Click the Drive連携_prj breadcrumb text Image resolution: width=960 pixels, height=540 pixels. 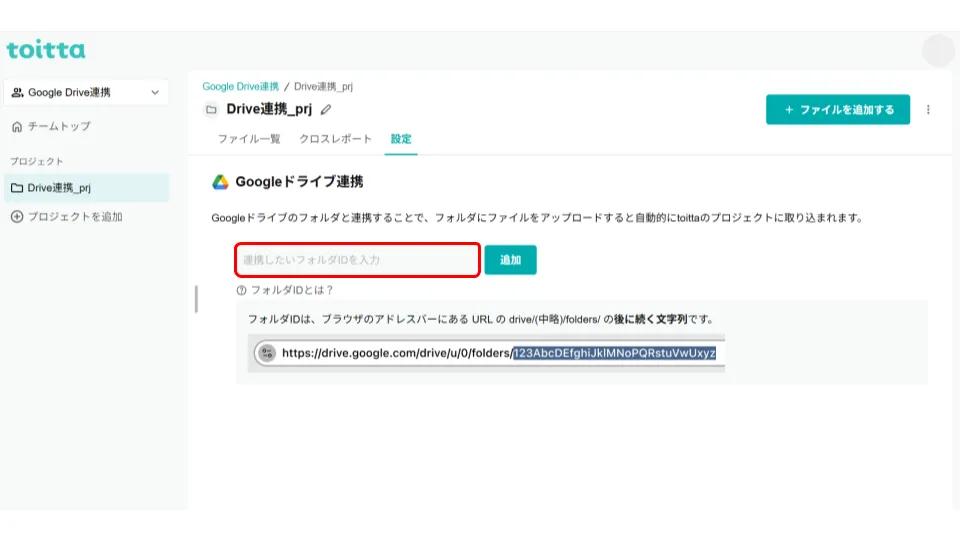(x=323, y=86)
